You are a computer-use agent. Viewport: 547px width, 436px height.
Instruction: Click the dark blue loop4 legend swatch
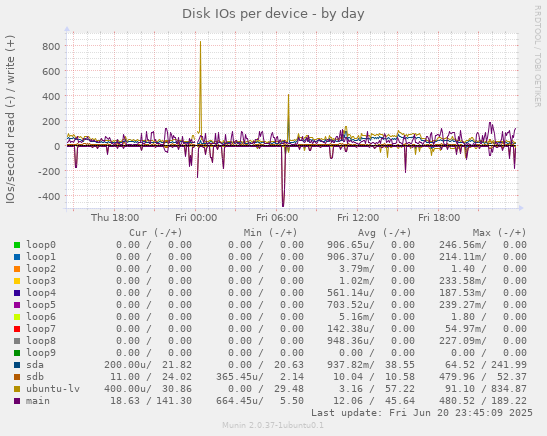17,293
